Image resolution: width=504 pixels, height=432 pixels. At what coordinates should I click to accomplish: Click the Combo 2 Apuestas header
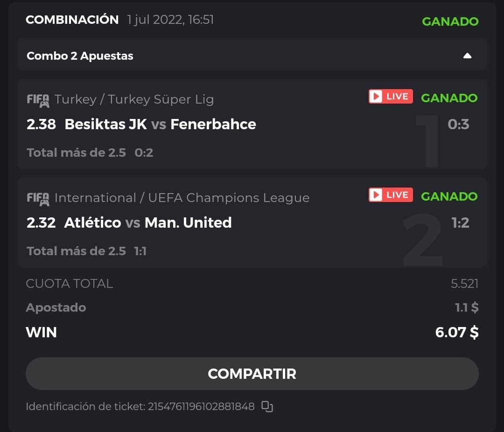80,56
